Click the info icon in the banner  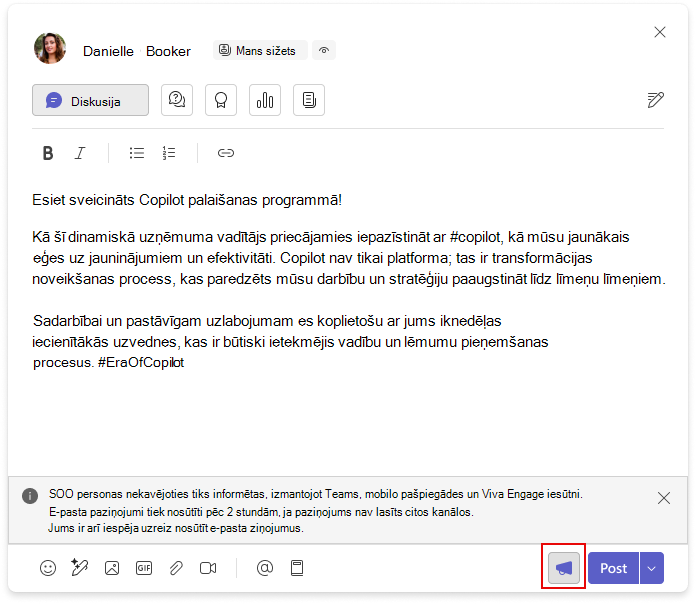30,495
